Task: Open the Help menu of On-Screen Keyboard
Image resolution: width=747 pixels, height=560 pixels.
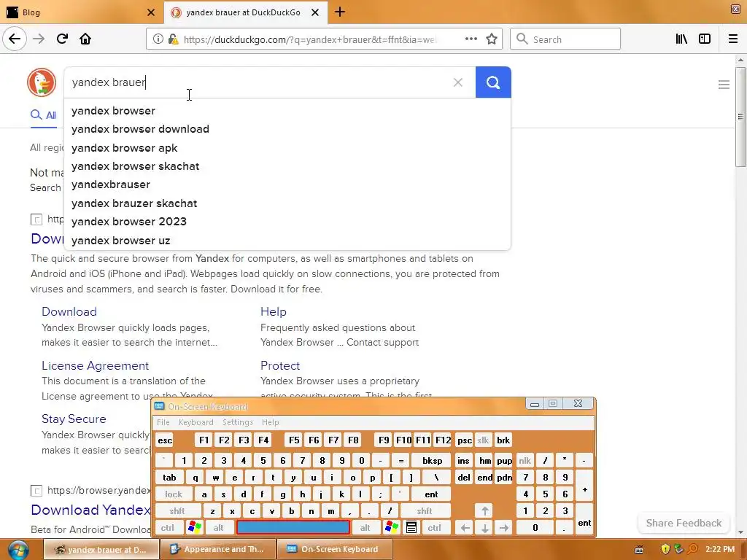Action: 270,422
